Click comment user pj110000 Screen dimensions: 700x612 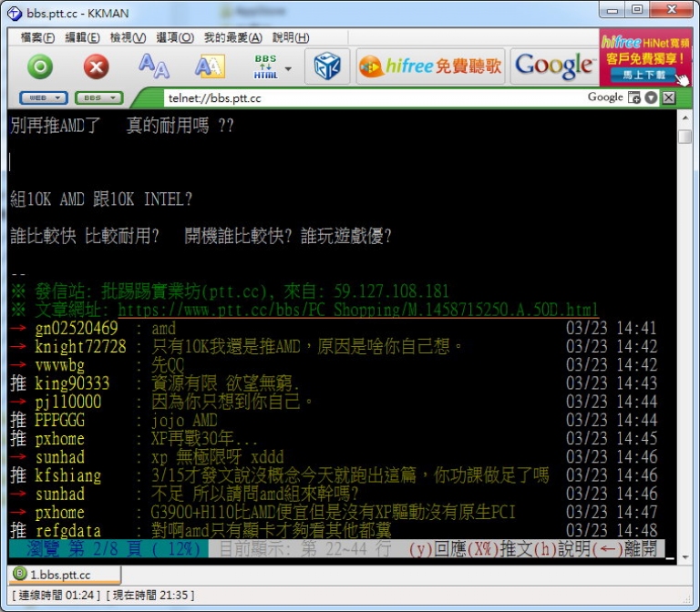pyautogui.click(x=67, y=402)
